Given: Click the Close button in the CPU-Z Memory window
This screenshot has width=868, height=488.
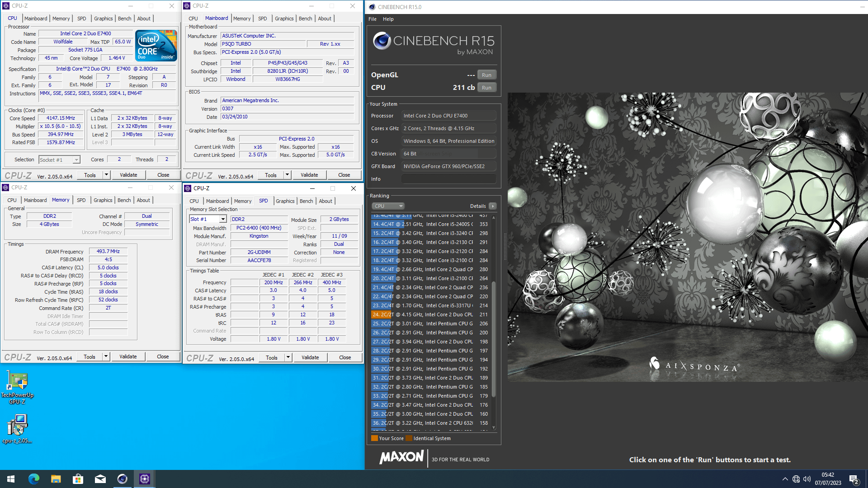Looking at the screenshot, I should point(163,357).
